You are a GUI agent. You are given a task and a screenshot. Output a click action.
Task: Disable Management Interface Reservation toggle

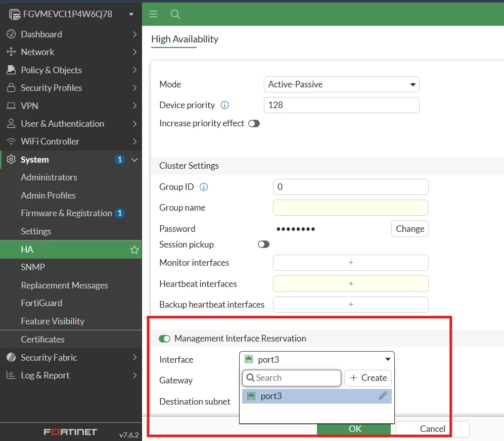pos(165,338)
